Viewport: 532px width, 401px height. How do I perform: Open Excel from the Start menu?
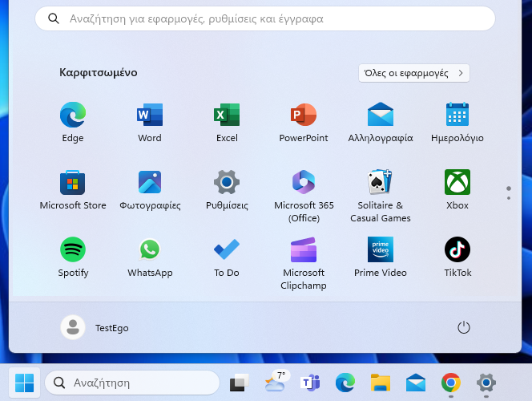(x=227, y=122)
